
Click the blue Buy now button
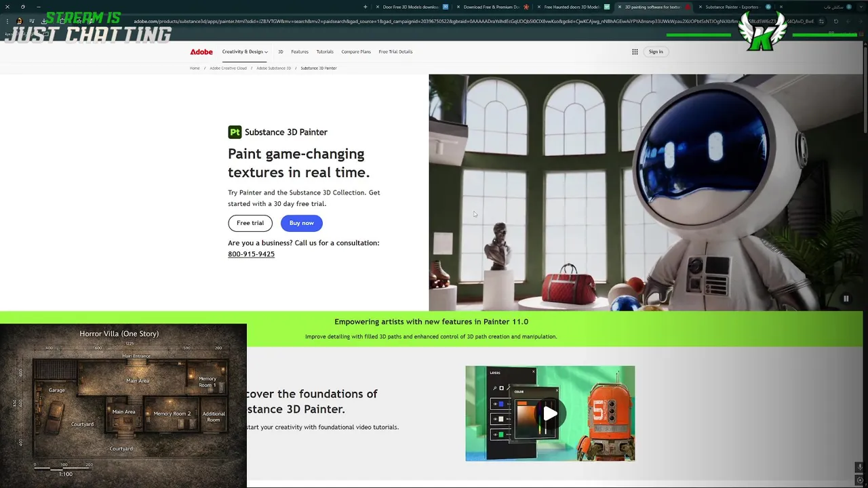pos(302,223)
